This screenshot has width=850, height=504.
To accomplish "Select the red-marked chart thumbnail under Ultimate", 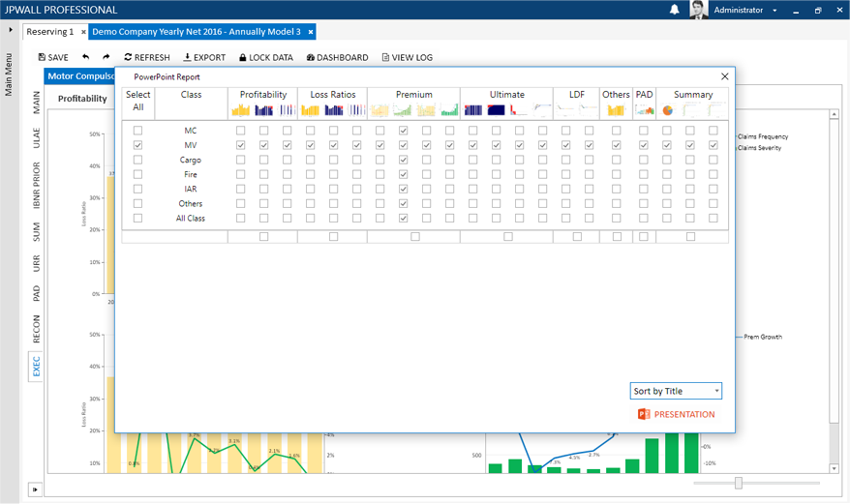I will point(519,110).
